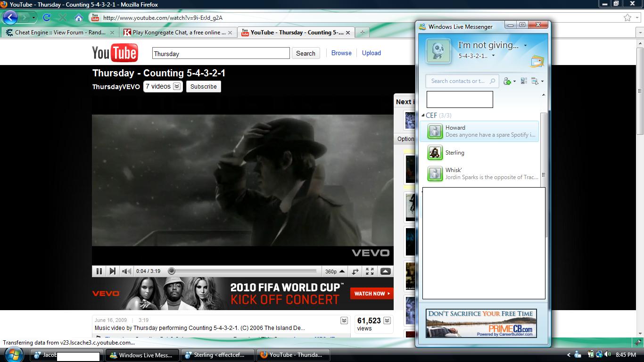Click the YouTube Search button
This screenshot has width=644, height=362.
point(305,53)
